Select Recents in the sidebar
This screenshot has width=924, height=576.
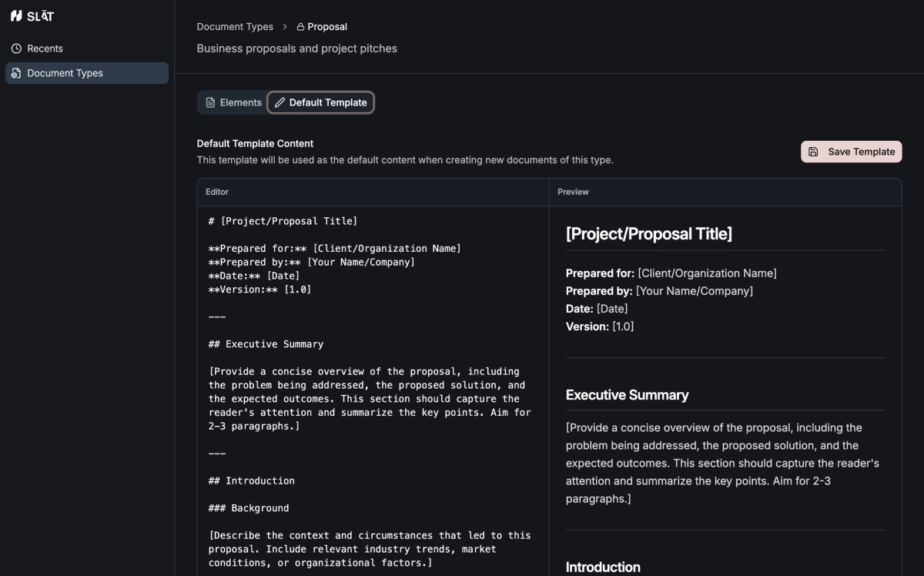point(45,48)
